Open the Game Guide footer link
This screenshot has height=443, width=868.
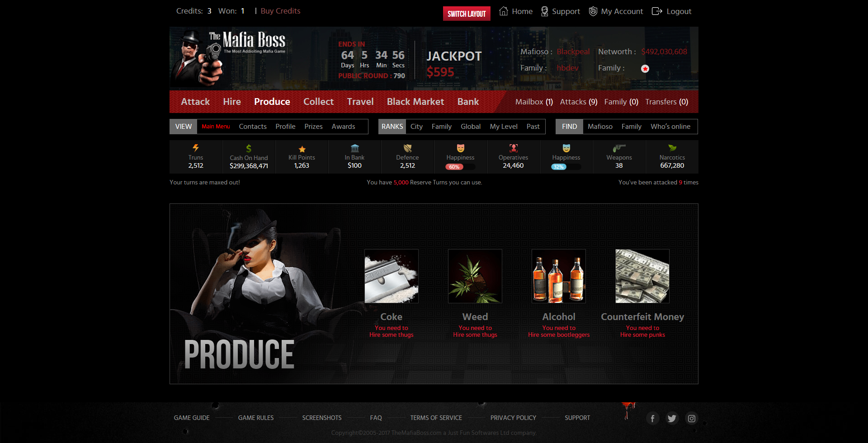point(192,418)
